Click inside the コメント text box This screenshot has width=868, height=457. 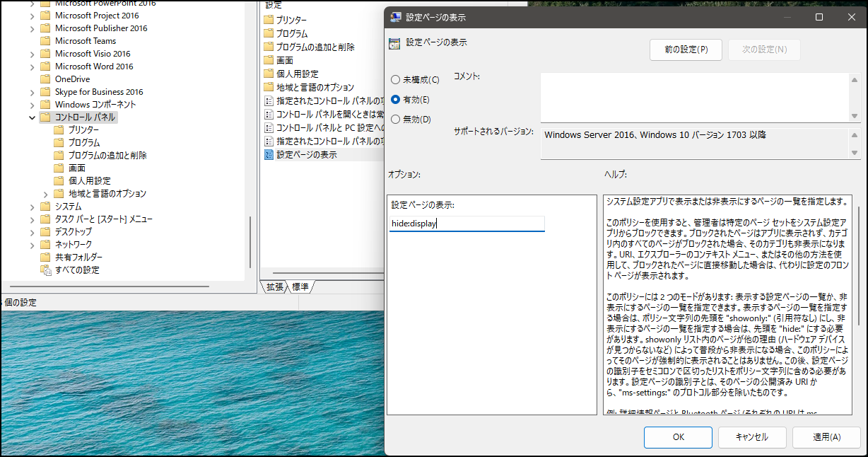pos(695,96)
